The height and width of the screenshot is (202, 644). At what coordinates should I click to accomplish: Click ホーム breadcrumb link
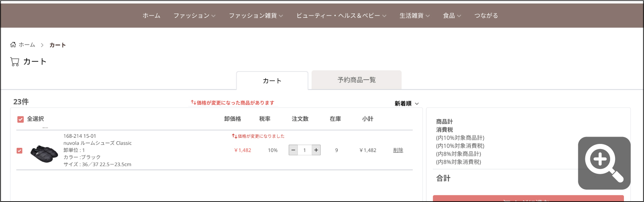point(27,45)
